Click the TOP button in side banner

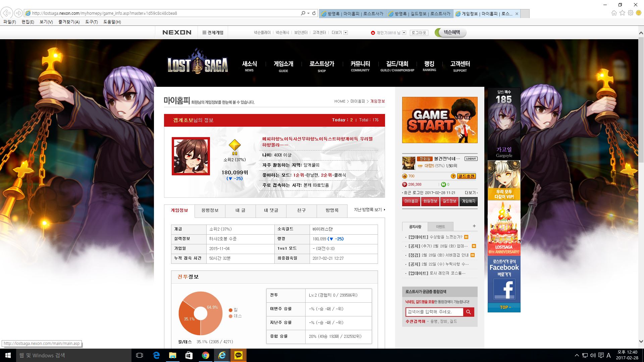coord(504,307)
